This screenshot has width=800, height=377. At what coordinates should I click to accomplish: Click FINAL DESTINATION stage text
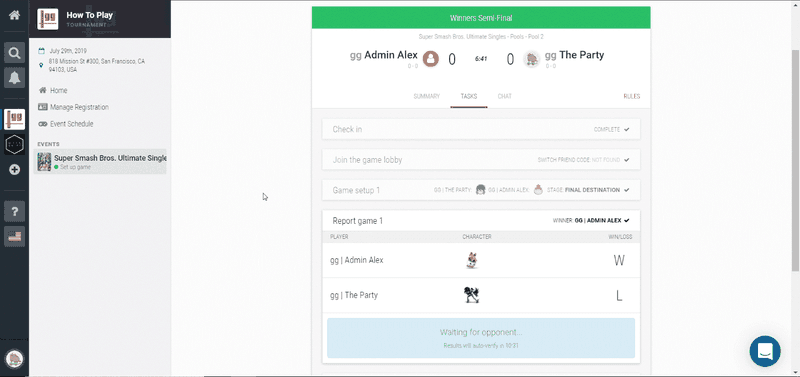(592, 190)
